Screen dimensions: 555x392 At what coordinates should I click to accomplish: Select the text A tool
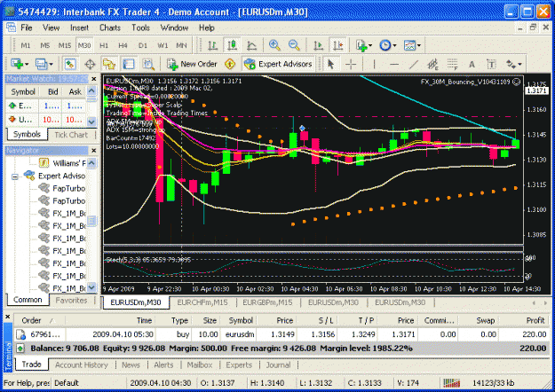point(472,64)
